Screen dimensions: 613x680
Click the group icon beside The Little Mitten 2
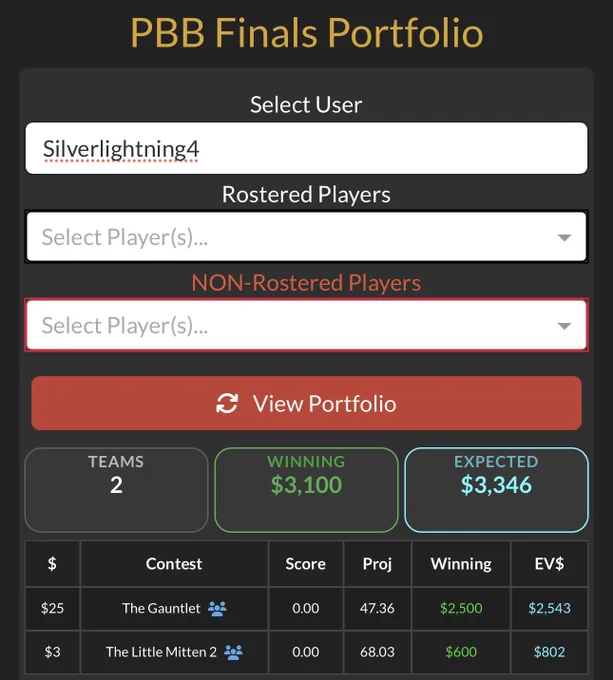pos(233,652)
